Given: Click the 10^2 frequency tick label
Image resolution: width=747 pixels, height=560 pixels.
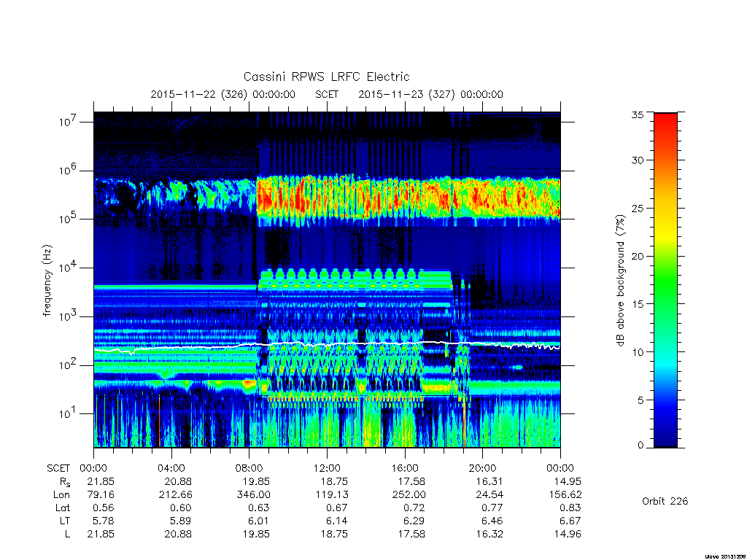Looking at the screenshot, I should pyautogui.click(x=67, y=365).
